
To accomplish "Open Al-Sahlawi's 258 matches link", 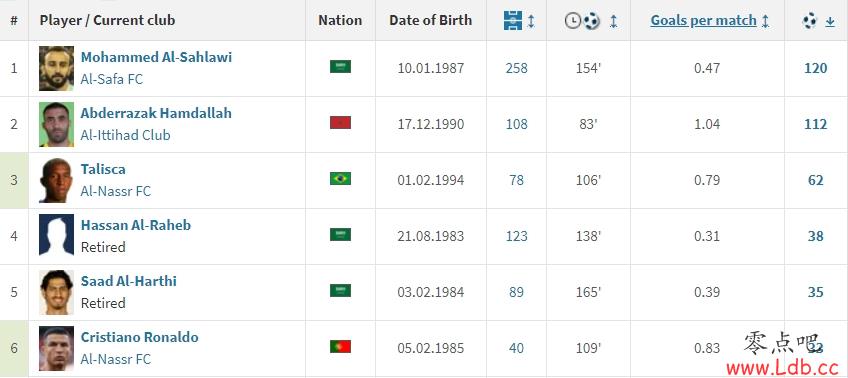I will pyautogui.click(x=516, y=69).
